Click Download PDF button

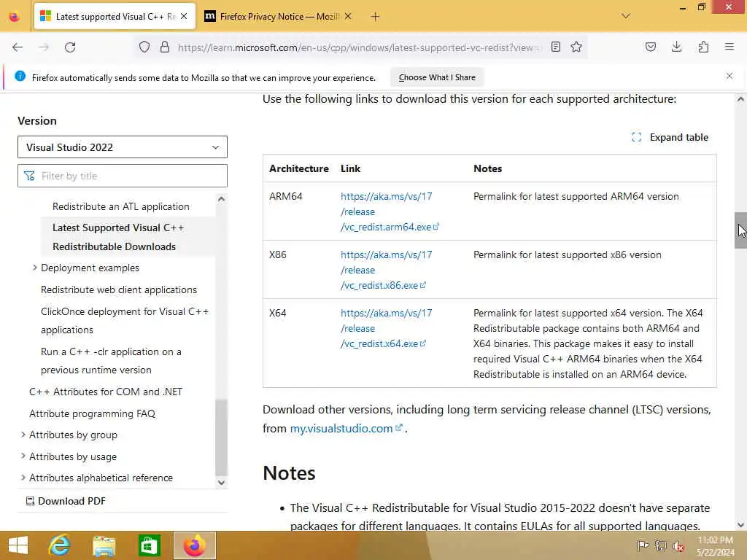66,501
